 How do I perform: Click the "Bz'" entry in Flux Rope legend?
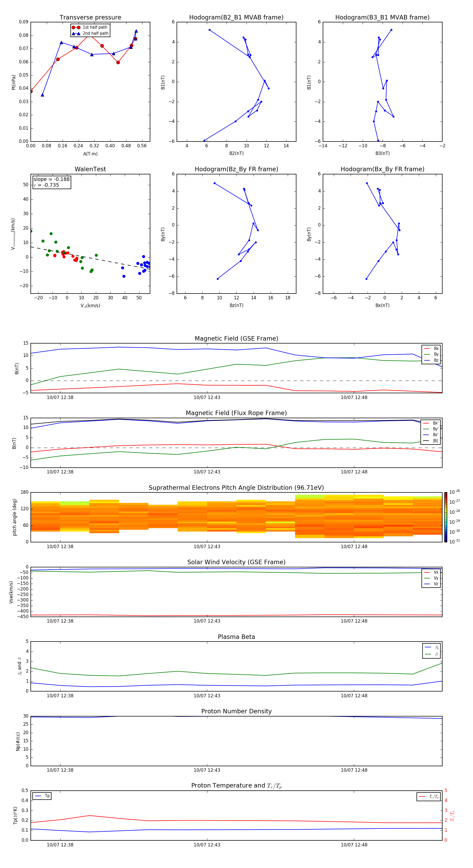pyautogui.click(x=431, y=435)
